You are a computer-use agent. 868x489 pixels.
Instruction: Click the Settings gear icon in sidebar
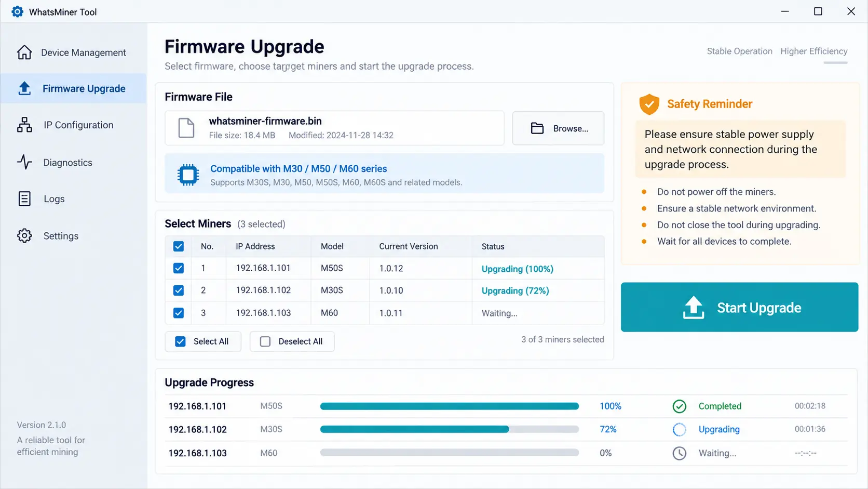[x=24, y=235]
